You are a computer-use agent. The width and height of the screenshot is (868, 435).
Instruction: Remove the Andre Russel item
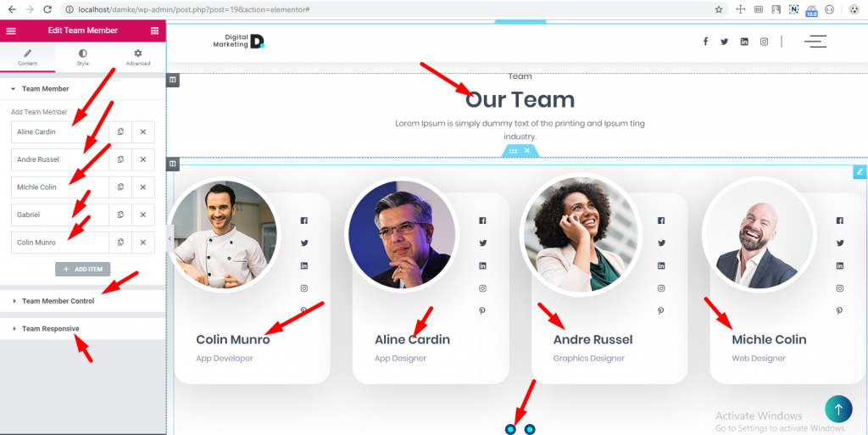click(142, 159)
